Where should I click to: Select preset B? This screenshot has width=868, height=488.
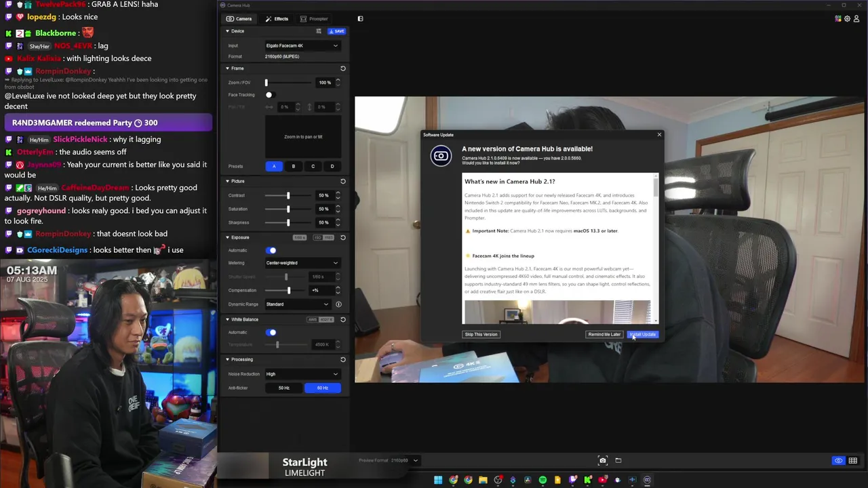pyautogui.click(x=293, y=167)
